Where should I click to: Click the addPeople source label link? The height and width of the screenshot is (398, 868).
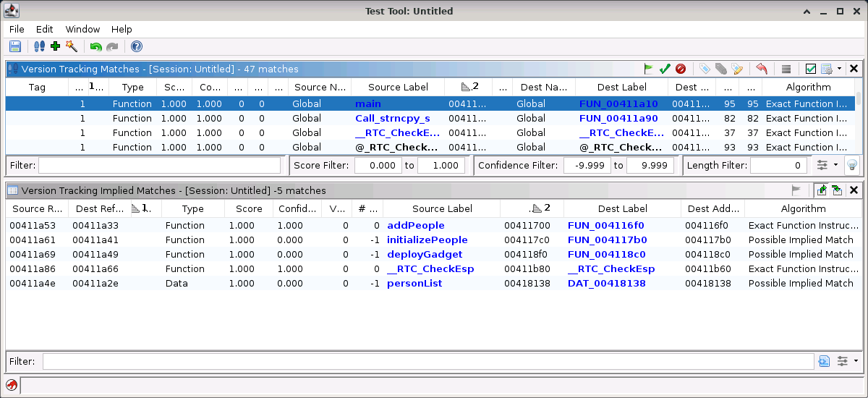415,226
